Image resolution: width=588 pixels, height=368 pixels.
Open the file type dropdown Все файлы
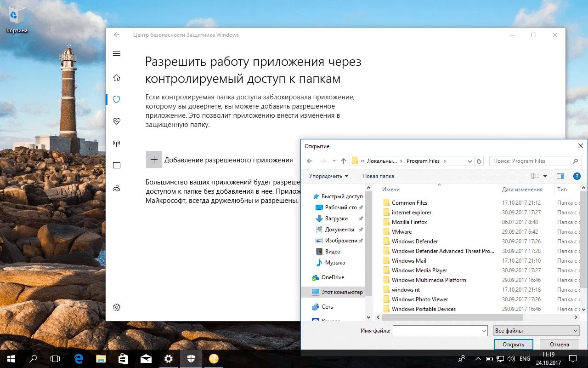pos(537,330)
